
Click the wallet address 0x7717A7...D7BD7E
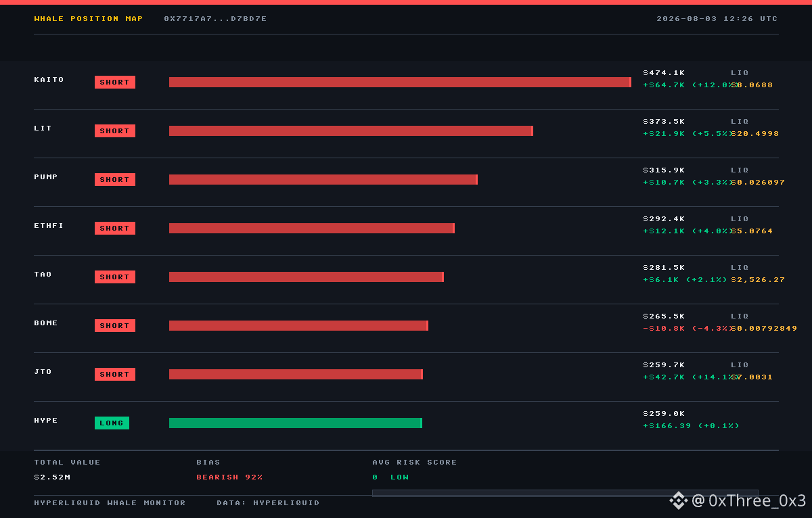point(215,19)
